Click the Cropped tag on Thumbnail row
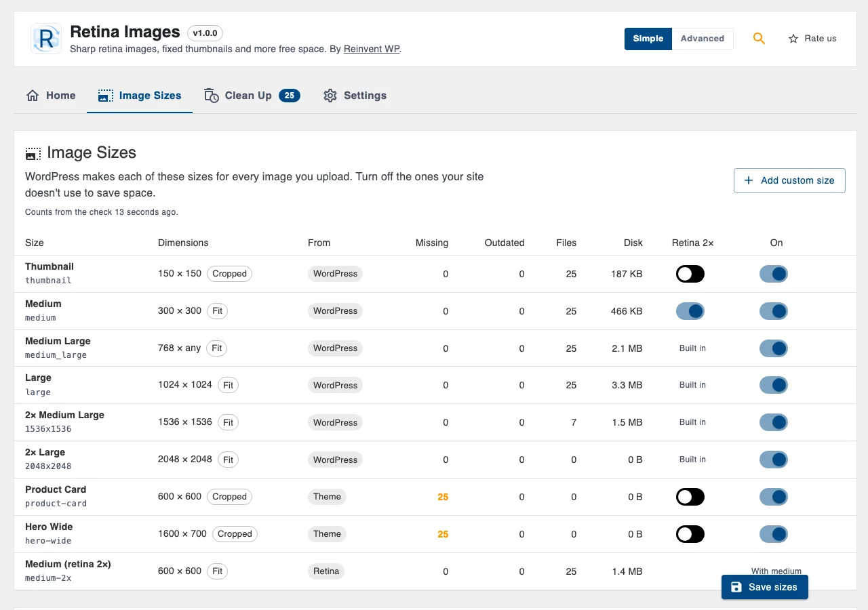This screenshot has height=610, width=868. (x=229, y=274)
